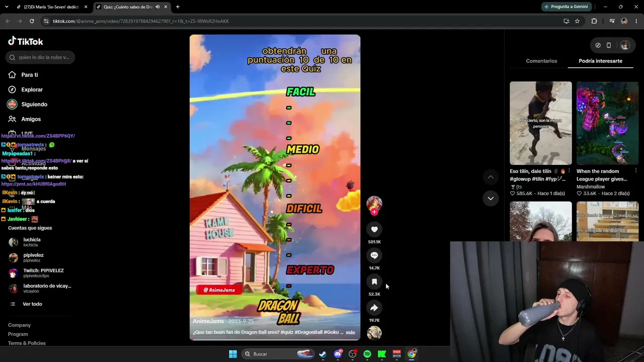Expand the Program footer section

point(18,334)
